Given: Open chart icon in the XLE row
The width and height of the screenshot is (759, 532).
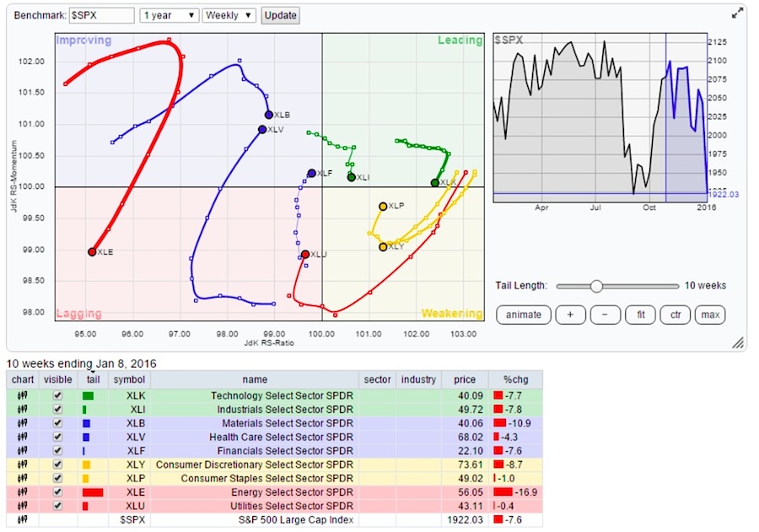Looking at the screenshot, I should click(22, 492).
